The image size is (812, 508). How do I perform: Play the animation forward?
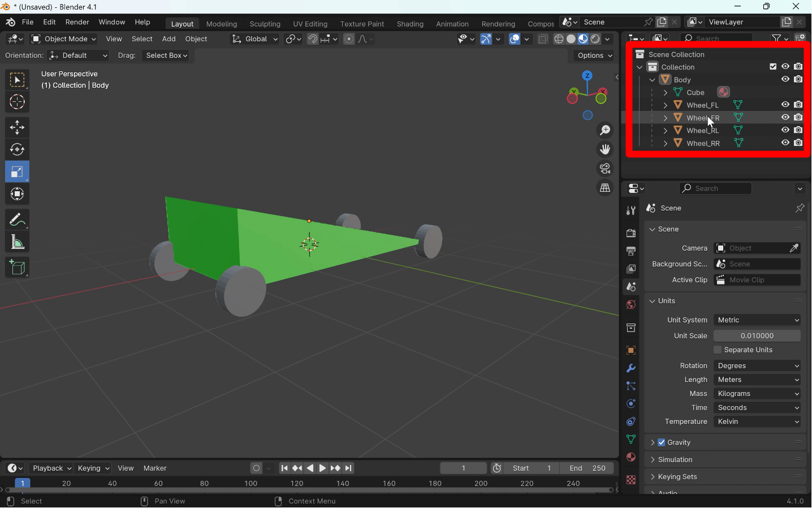click(322, 468)
